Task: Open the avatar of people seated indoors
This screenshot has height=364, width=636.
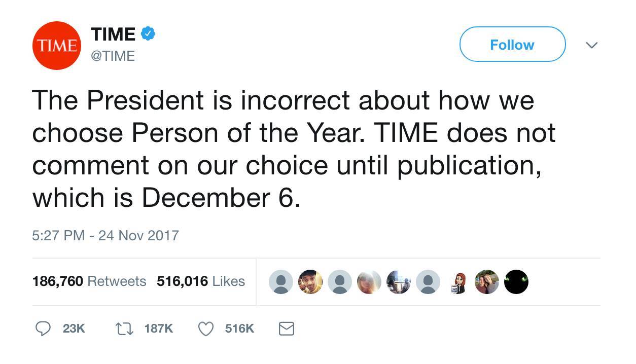Action: click(x=398, y=282)
